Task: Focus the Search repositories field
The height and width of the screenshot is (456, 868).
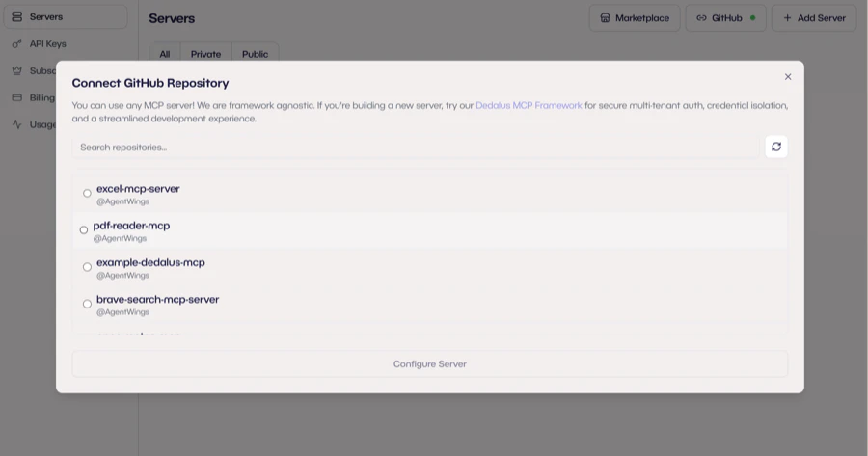Action: click(x=416, y=148)
